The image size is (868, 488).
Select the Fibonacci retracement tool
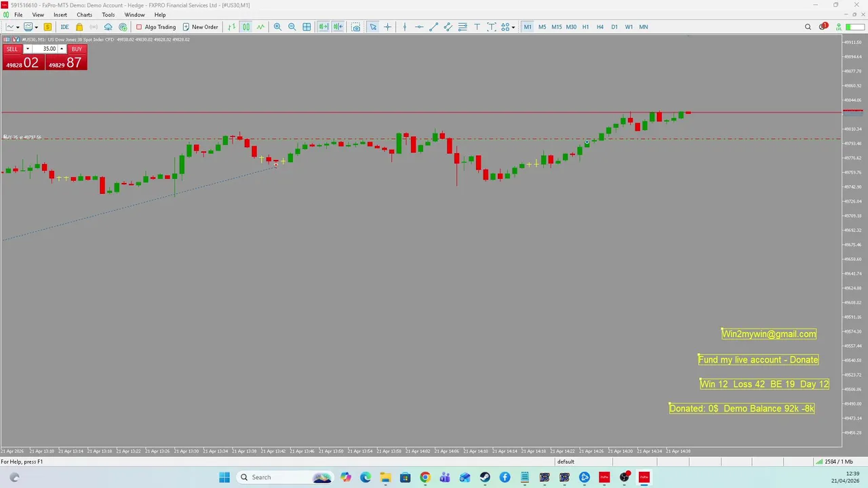coord(462,27)
